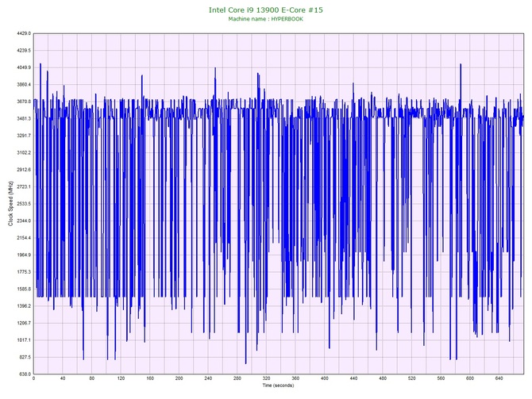Image resolution: width=532 pixels, height=399 pixels.
Task: Click the Clock Speed (MHz) axis label
Action: pos(10,203)
